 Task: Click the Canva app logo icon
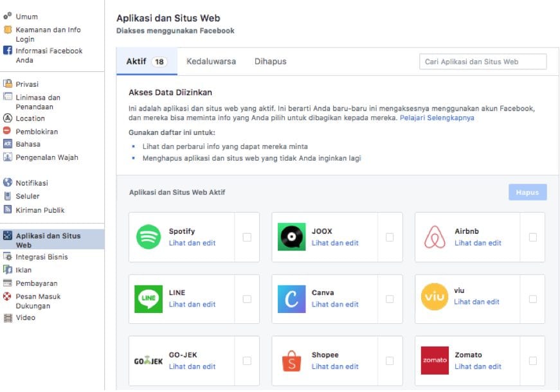(291, 299)
